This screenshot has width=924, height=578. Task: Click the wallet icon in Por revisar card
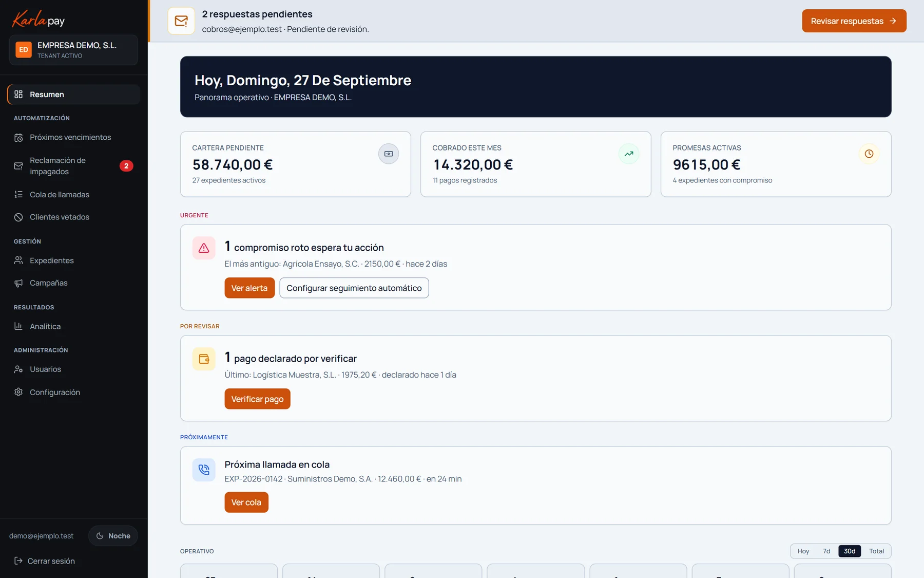click(204, 359)
